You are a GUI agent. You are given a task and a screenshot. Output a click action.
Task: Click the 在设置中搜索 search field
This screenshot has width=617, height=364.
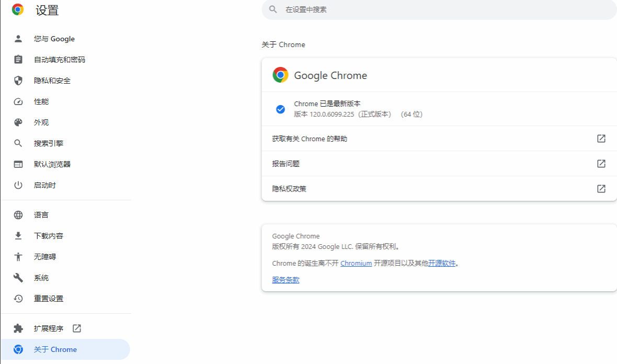(x=439, y=9)
